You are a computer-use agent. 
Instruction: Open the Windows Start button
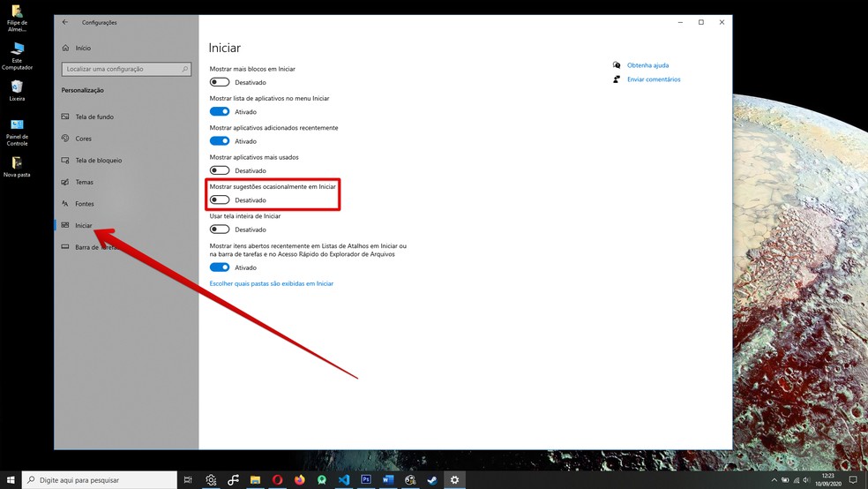click(x=11, y=479)
